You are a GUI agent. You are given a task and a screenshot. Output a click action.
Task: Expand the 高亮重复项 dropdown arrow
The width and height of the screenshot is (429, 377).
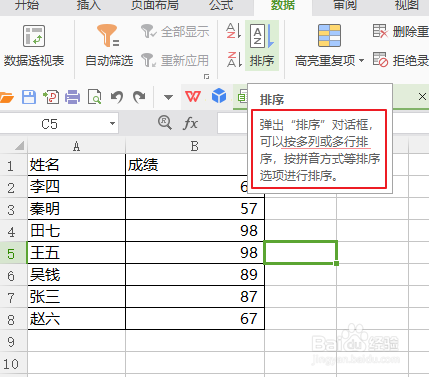[x=361, y=61]
